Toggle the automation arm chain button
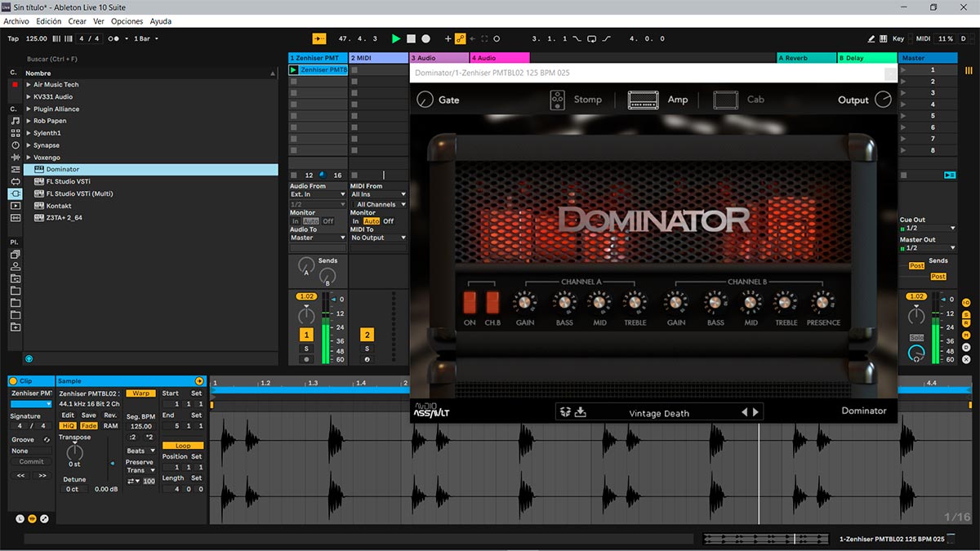Viewport: 980px width, 551px height. pos(460,38)
